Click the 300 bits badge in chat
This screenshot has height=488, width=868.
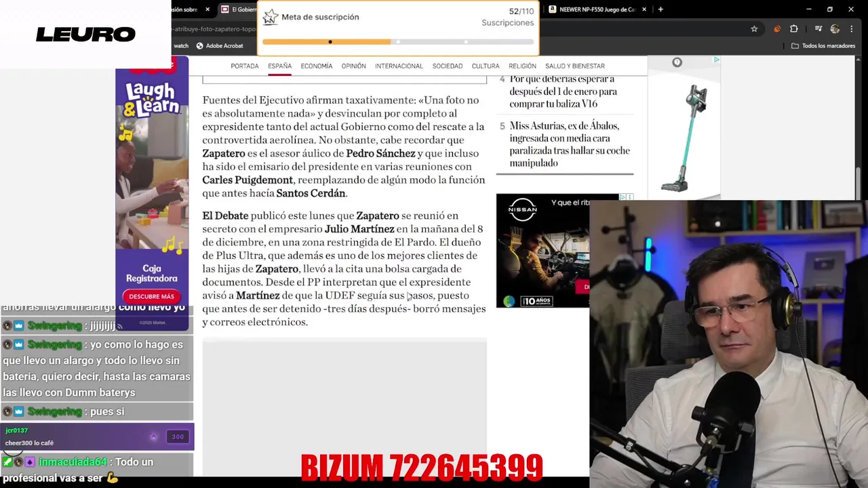pos(178,436)
